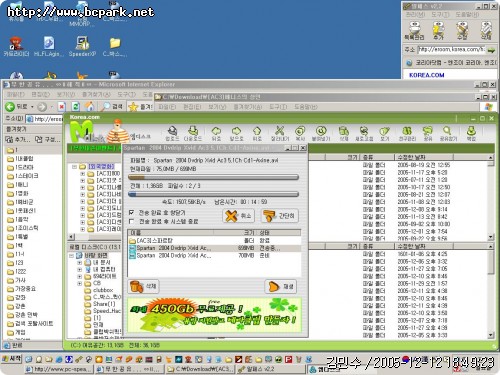Expand the [AC3]800 folder node

pos(82,174)
